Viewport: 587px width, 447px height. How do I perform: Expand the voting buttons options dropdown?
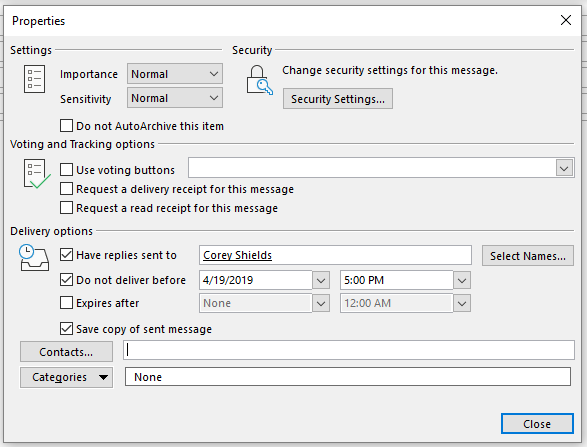[x=564, y=168]
